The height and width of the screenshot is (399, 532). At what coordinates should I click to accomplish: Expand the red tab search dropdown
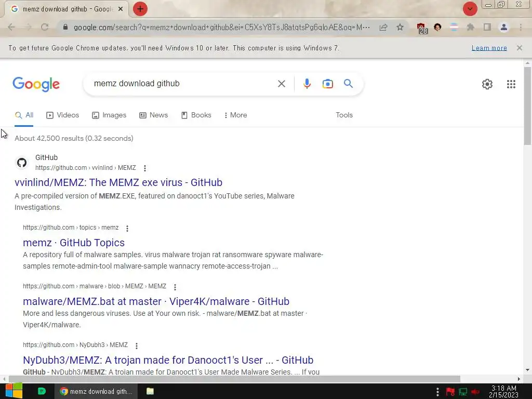click(470, 9)
